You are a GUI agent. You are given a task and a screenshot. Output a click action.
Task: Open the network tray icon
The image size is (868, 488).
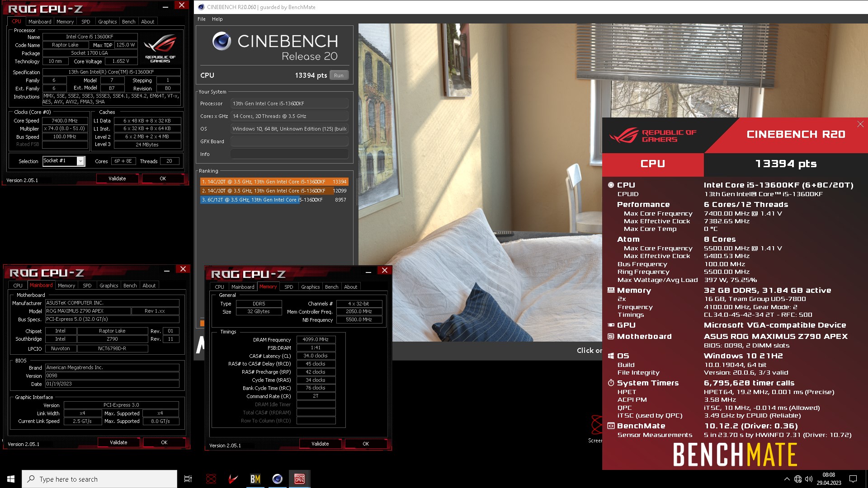tap(798, 479)
